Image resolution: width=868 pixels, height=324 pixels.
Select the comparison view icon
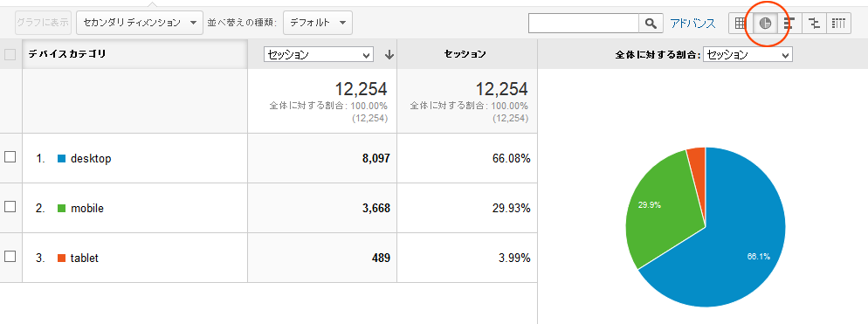click(x=814, y=24)
